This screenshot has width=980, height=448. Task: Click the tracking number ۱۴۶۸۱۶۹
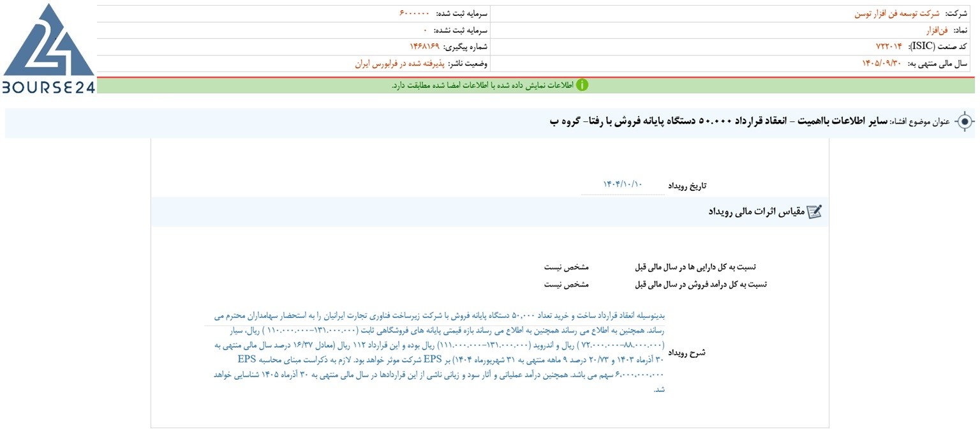tap(424, 47)
